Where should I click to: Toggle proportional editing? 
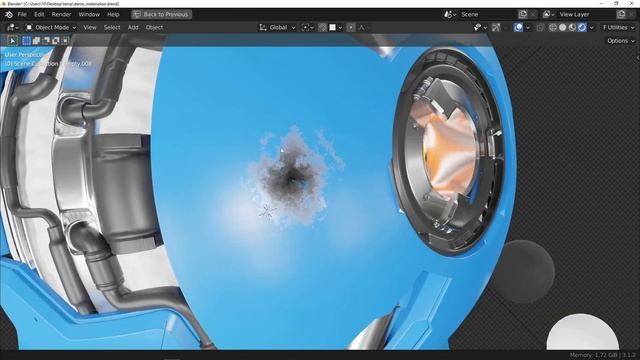(351, 27)
